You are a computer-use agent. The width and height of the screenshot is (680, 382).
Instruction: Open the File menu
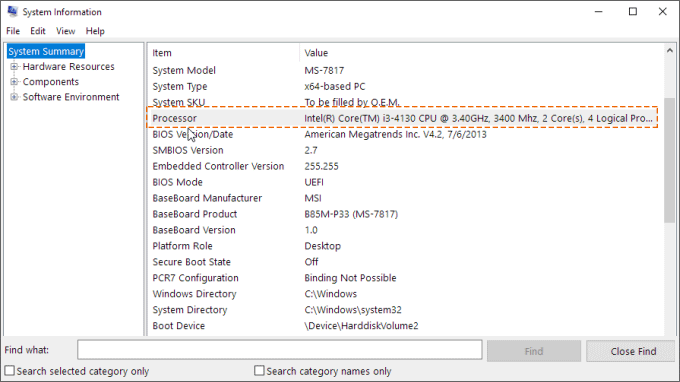point(13,31)
